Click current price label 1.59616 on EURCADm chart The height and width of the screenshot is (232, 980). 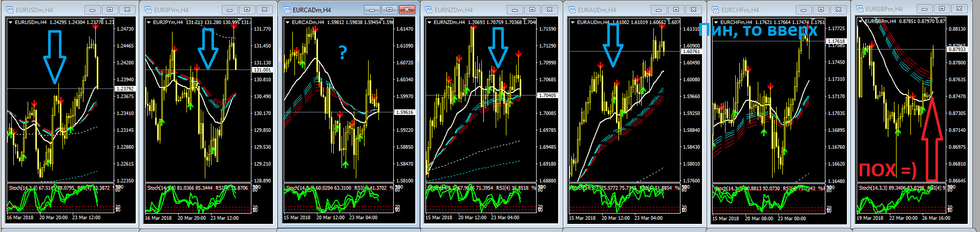tap(405, 112)
